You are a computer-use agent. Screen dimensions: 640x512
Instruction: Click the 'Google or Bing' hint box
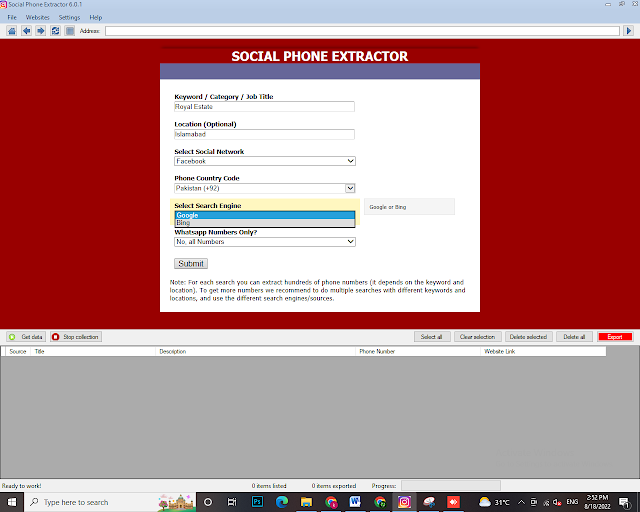pos(409,207)
